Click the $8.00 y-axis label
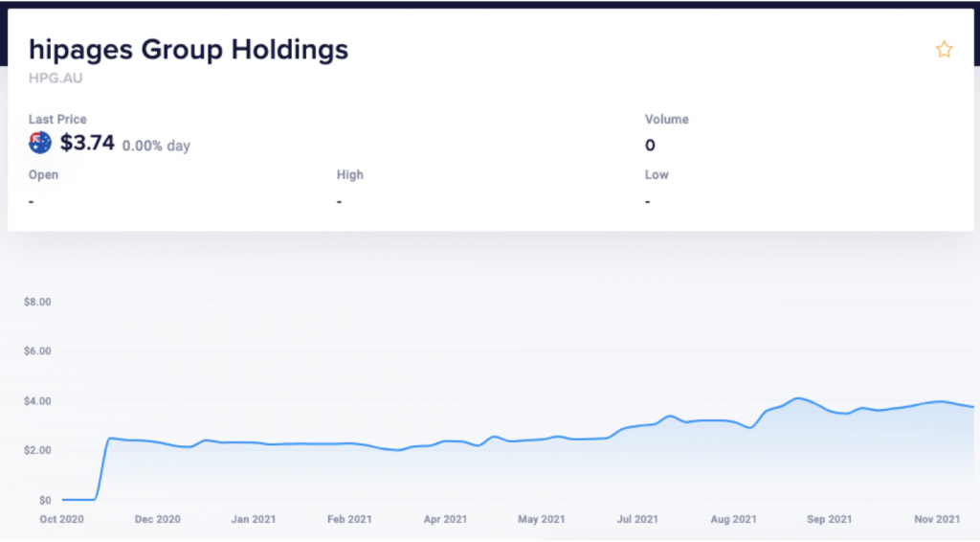 tap(37, 302)
